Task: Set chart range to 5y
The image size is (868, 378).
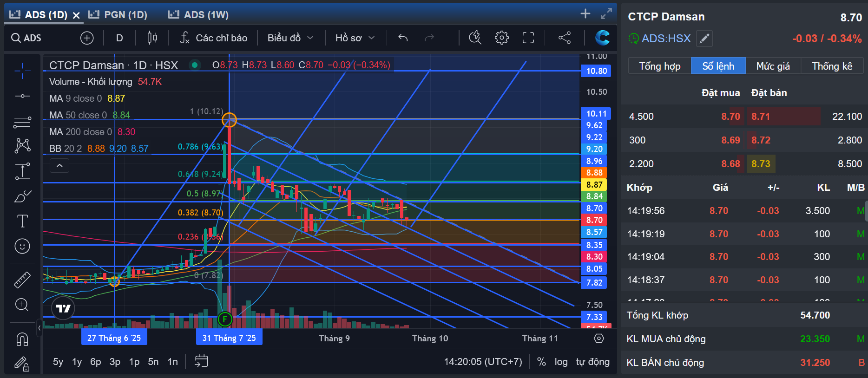Action: (x=58, y=362)
